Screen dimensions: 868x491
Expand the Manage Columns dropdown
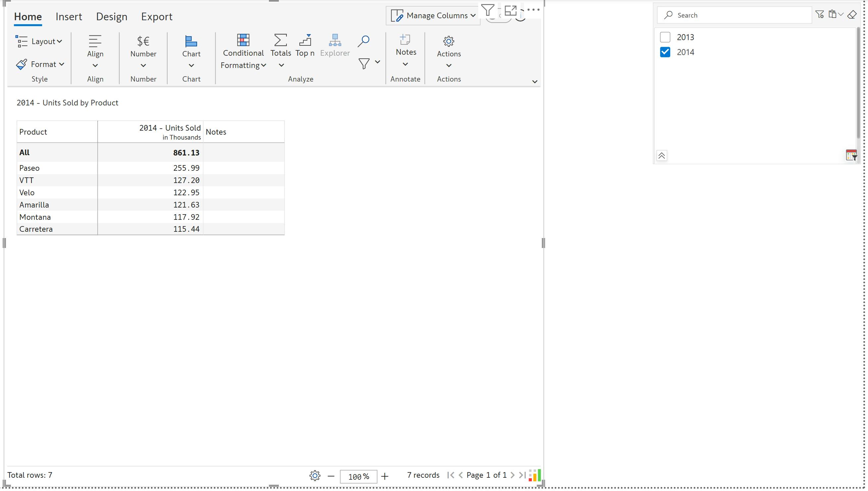click(x=433, y=16)
